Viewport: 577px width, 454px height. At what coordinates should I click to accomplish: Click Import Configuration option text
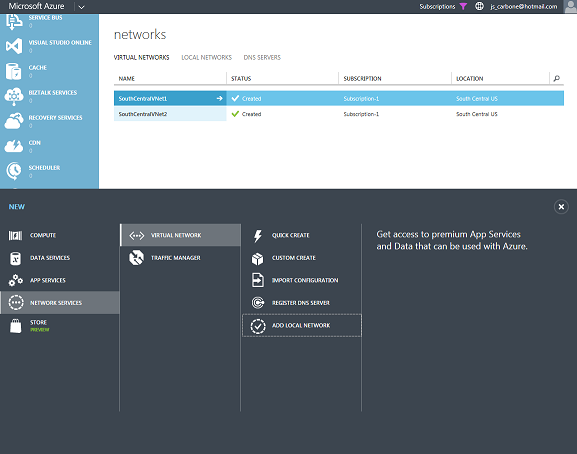(x=305, y=280)
